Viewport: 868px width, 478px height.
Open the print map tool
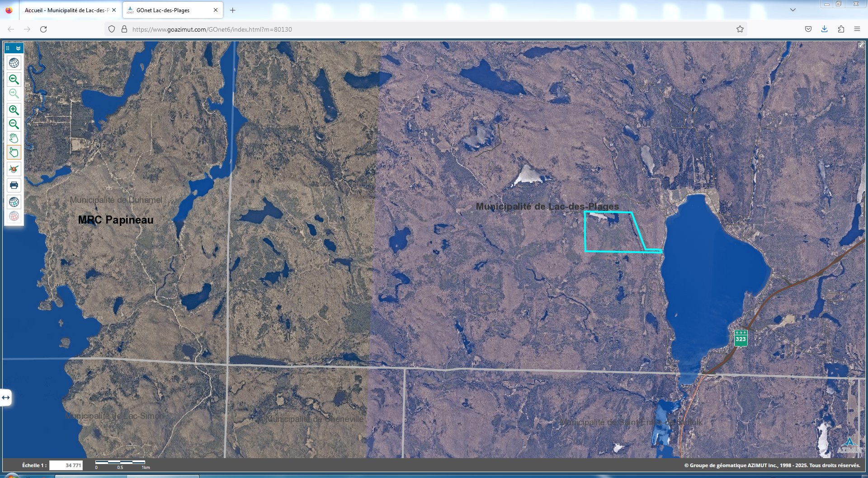14,185
